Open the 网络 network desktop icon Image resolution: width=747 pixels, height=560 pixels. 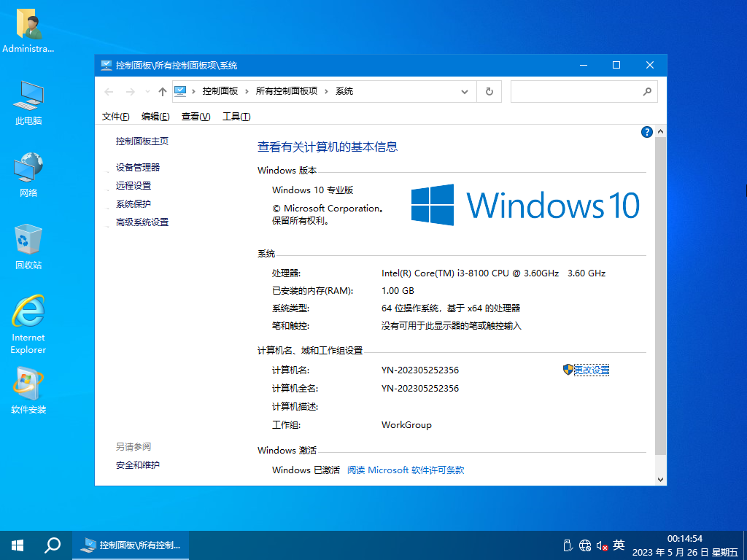coord(28,174)
